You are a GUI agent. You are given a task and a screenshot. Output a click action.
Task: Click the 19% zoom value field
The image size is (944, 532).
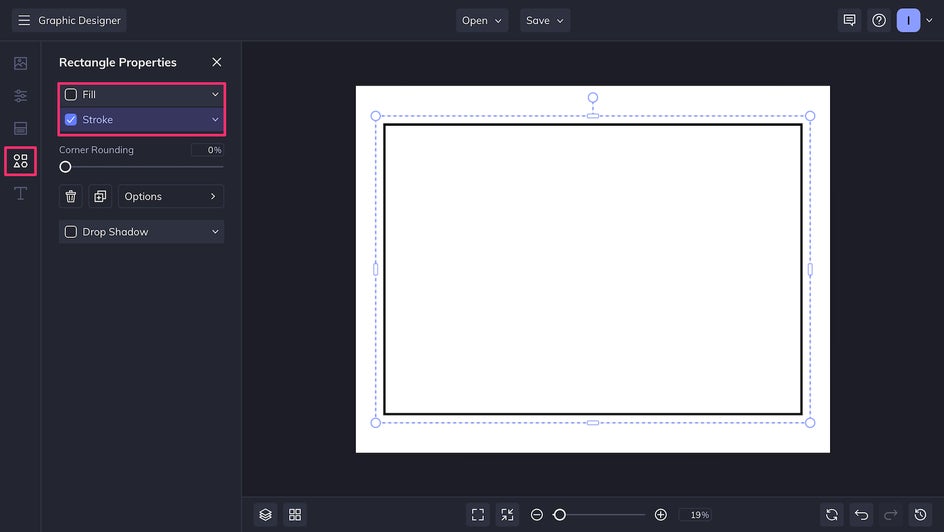(x=695, y=515)
